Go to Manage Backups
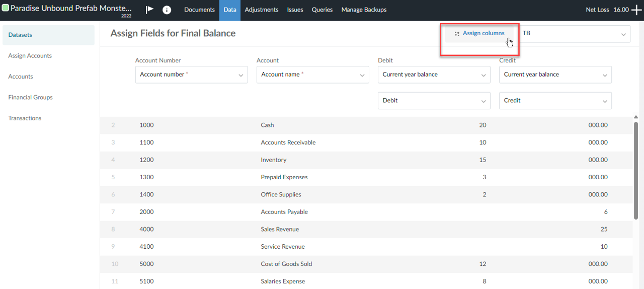 [x=364, y=10]
